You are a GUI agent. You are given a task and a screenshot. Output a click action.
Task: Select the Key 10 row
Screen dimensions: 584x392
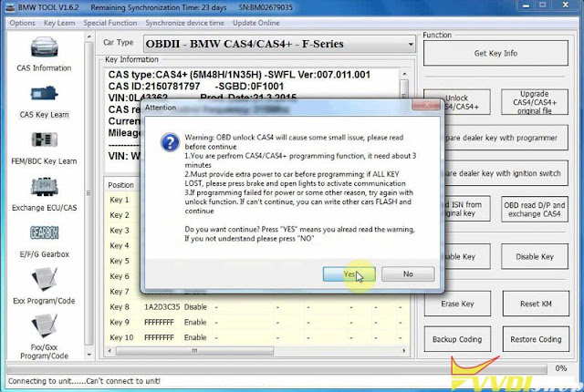click(257, 337)
